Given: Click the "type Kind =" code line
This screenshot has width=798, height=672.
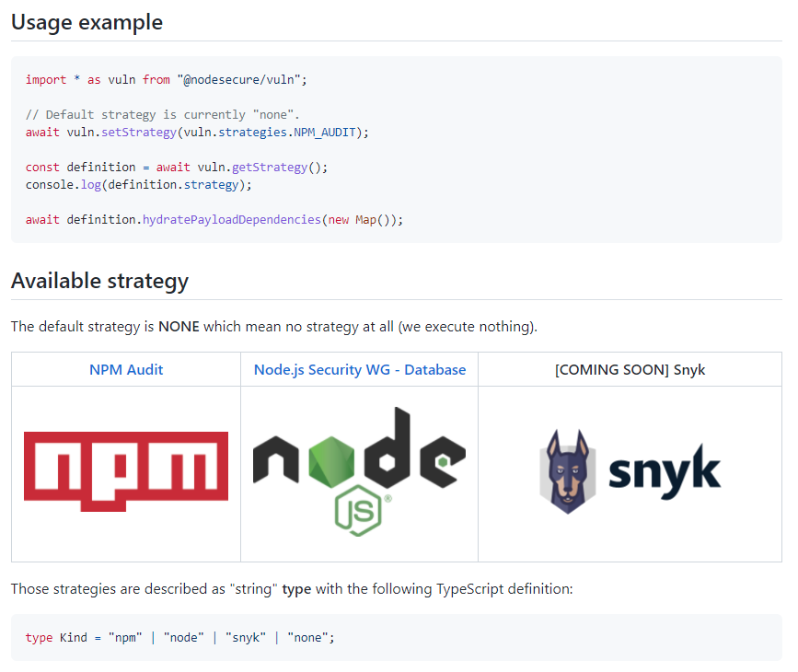Looking at the screenshot, I should tap(180, 638).
